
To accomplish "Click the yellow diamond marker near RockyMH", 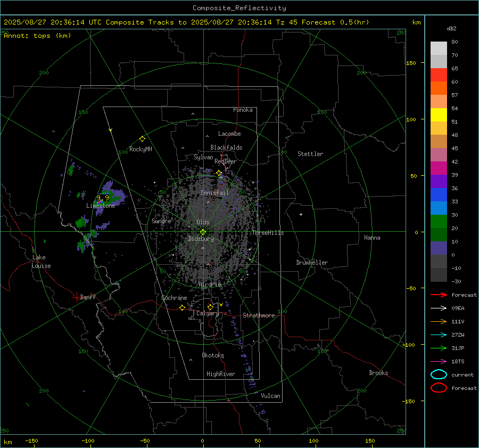I will coord(142,139).
